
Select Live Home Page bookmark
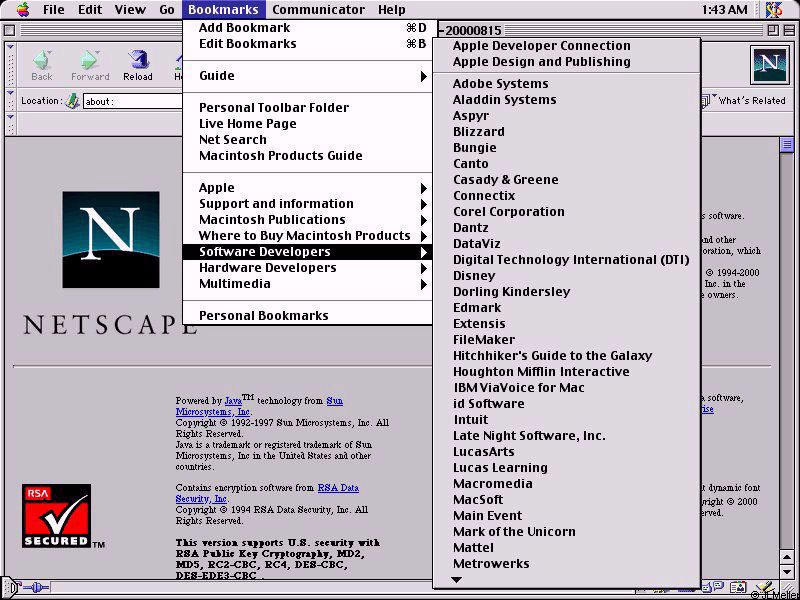coord(307,124)
